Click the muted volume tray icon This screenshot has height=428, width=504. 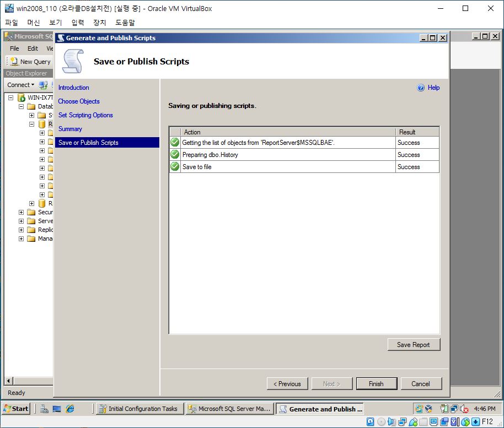point(464,409)
